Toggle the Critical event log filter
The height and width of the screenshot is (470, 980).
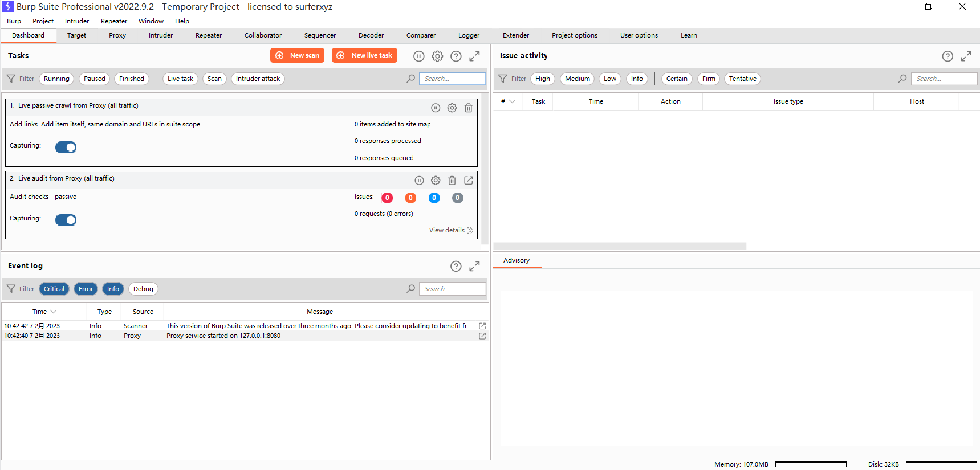tap(54, 289)
